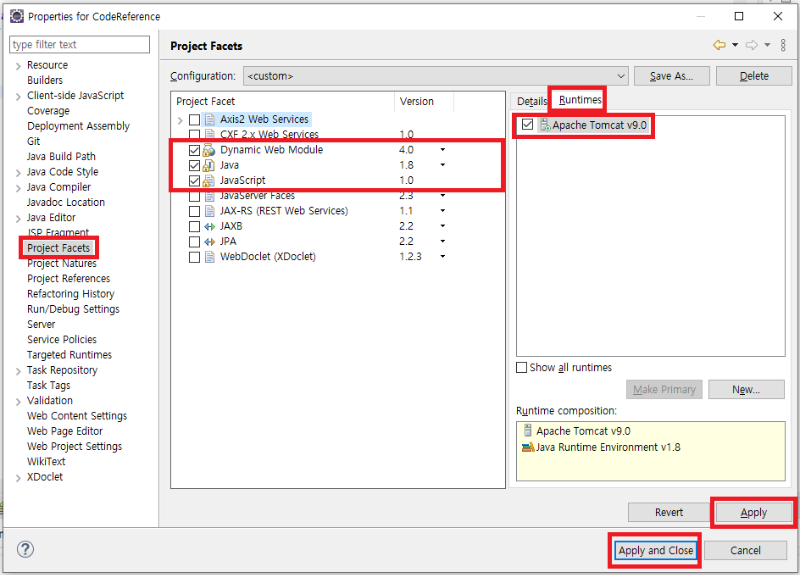Enable the JAXB facet checkbox
Viewport: 800px width, 575px height.
[x=194, y=227]
